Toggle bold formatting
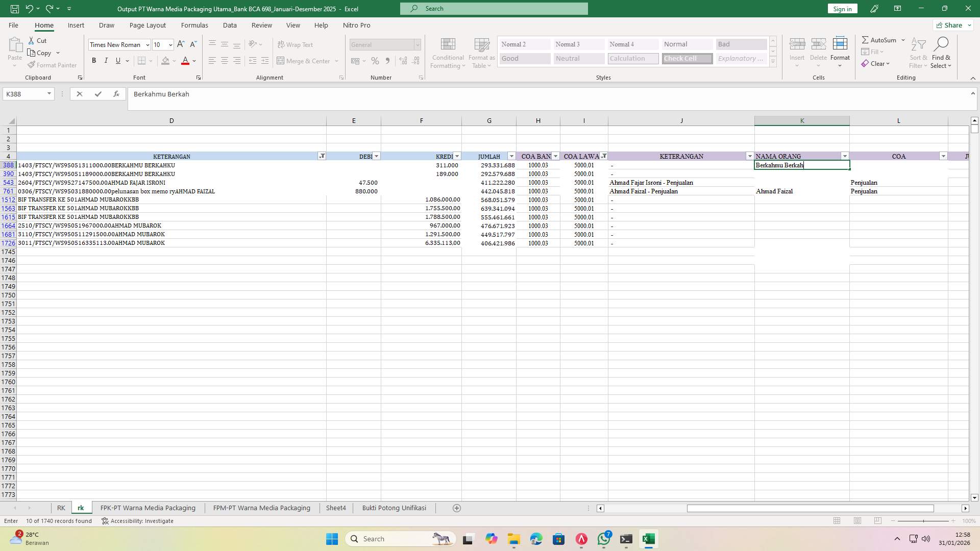The width and height of the screenshot is (980, 551). (x=94, y=60)
